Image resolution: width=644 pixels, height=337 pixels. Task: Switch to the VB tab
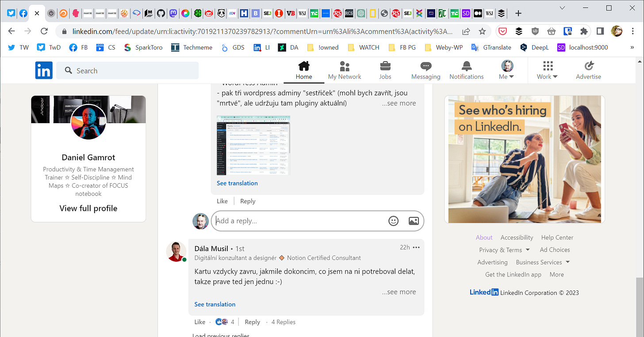click(x=291, y=13)
